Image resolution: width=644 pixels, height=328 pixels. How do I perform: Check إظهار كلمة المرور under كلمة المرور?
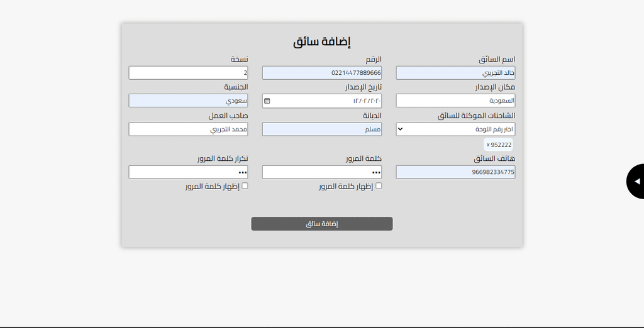379,186
